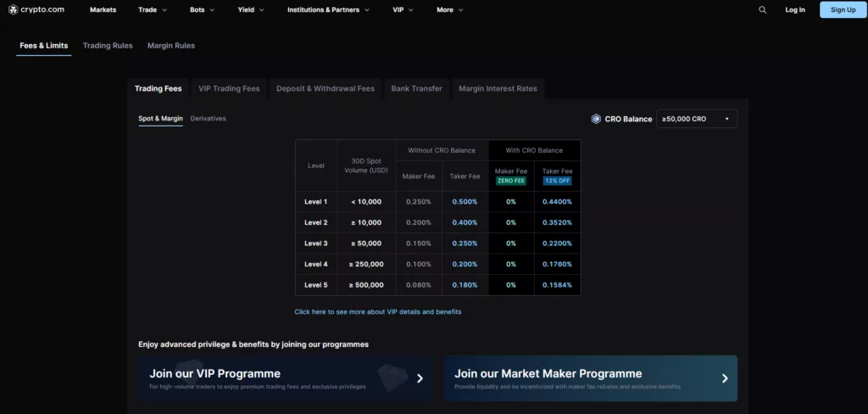Expand the More dropdown menu
This screenshot has height=414, width=868.
(x=450, y=10)
